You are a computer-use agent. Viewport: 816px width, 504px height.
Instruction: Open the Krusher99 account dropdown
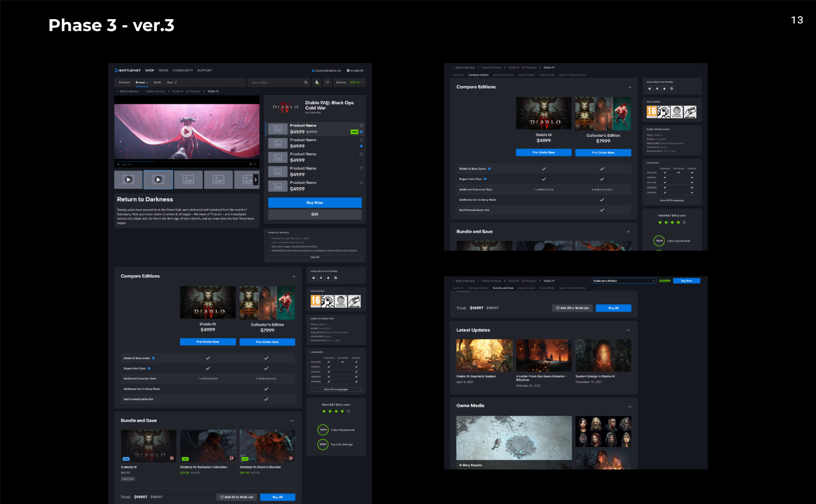click(x=356, y=70)
